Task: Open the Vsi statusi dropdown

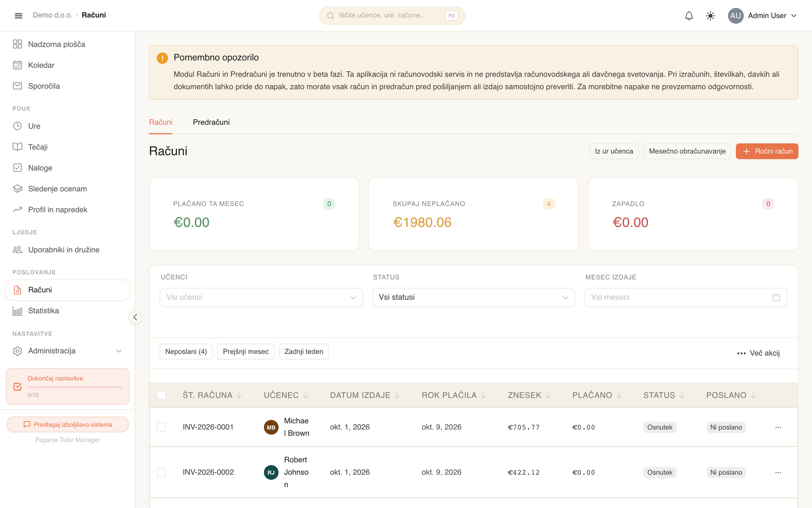Action: (473, 297)
